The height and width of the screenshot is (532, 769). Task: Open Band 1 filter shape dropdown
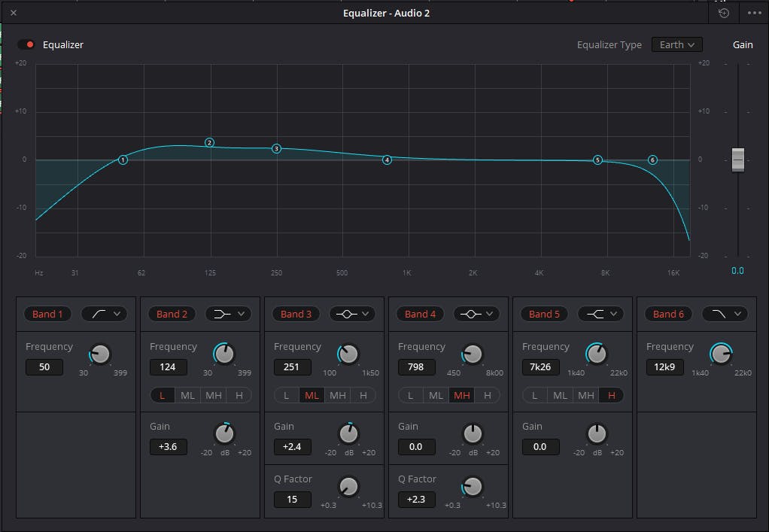click(x=105, y=314)
